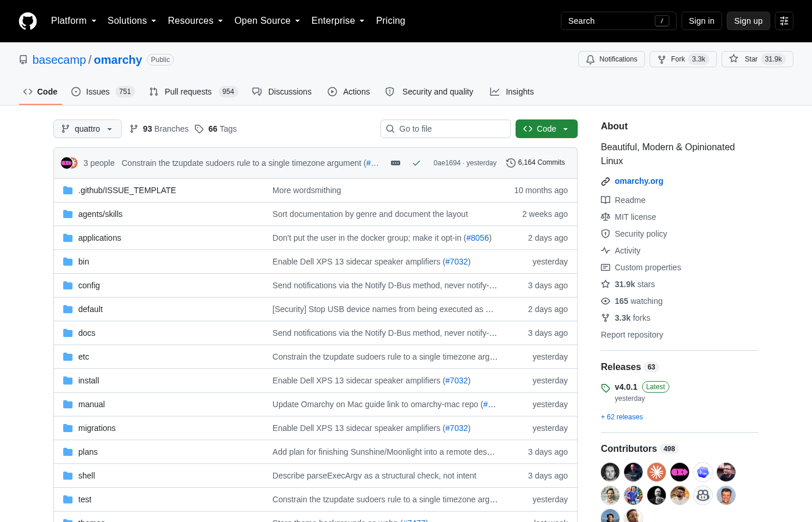Click the scale icon beside MIT license
Screen dimensions: 812x522
(x=606, y=217)
